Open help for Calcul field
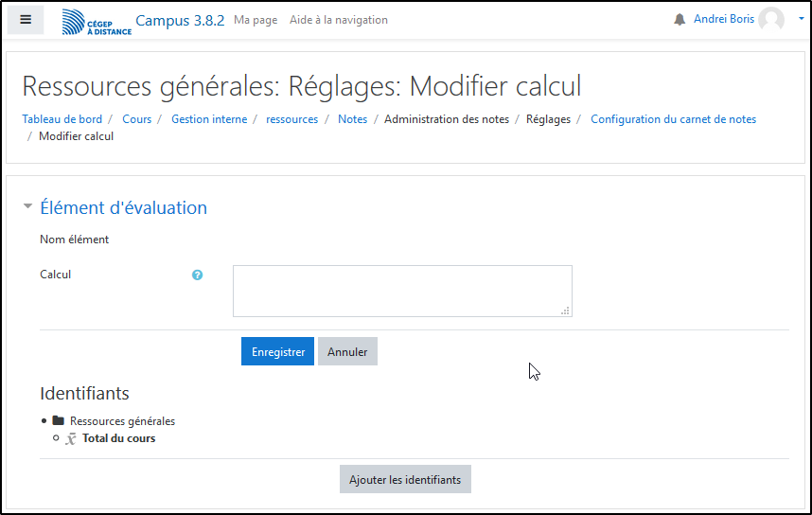The height and width of the screenshot is (515, 812). pos(198,275)
